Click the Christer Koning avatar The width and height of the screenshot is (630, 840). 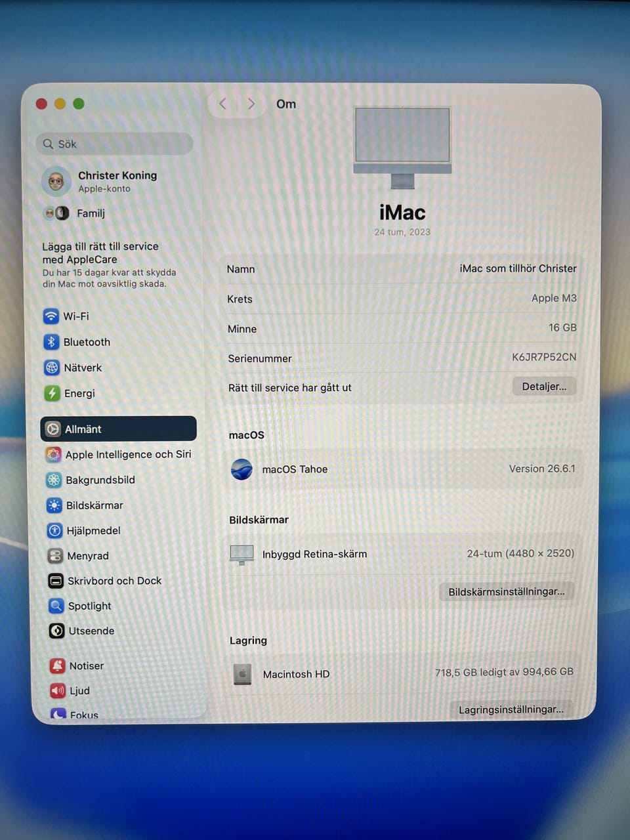(x=56, y=181)
